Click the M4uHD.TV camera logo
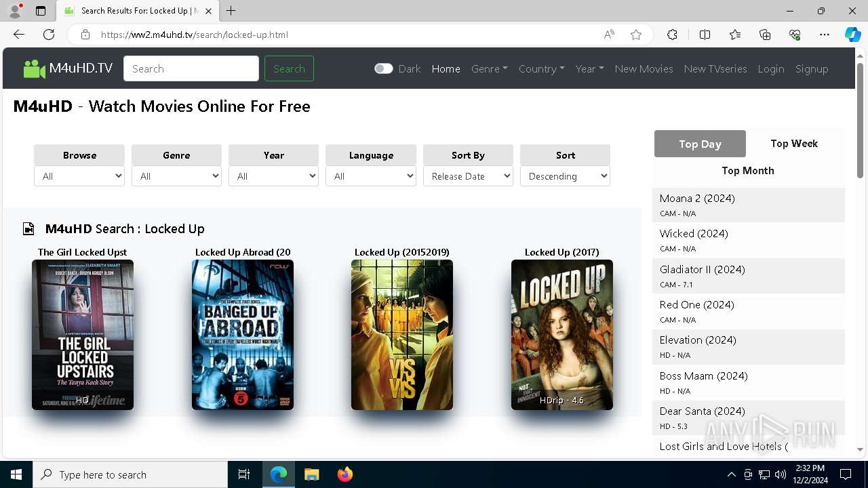Image resolution: width=868 pixels, height=488 pixels. [34, 68]
